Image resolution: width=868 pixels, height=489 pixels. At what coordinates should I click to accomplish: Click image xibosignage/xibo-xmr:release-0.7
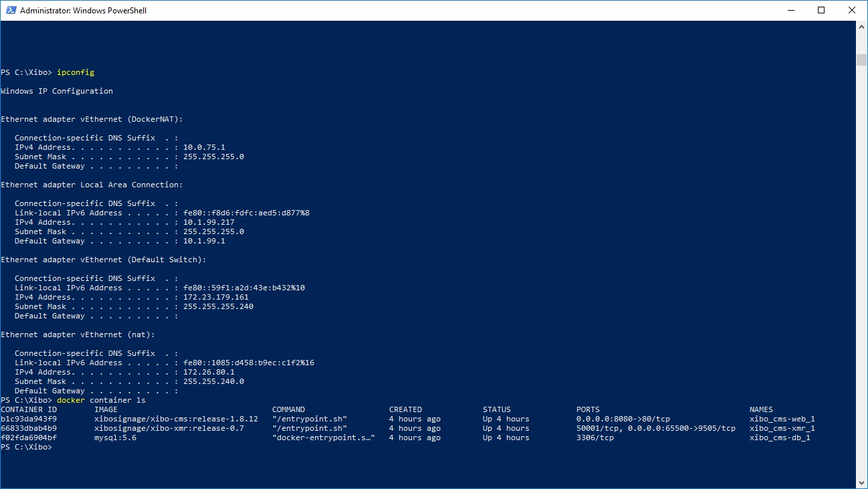169,428
